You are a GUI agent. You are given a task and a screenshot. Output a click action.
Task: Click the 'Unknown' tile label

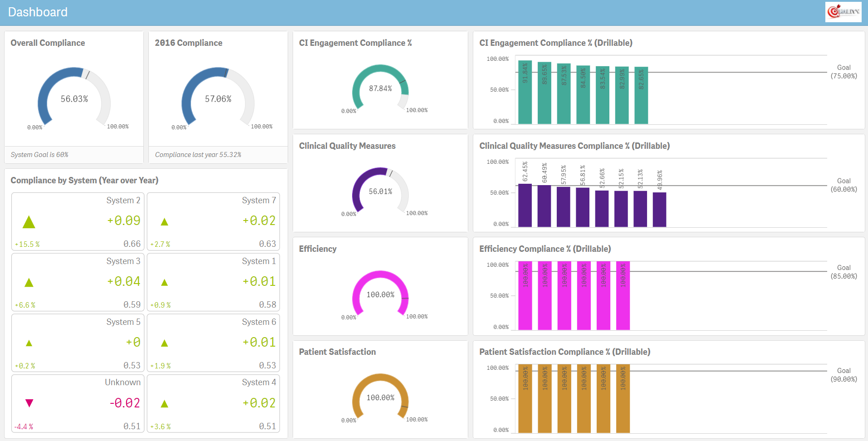pyautogui.click(x=123, y=382)
